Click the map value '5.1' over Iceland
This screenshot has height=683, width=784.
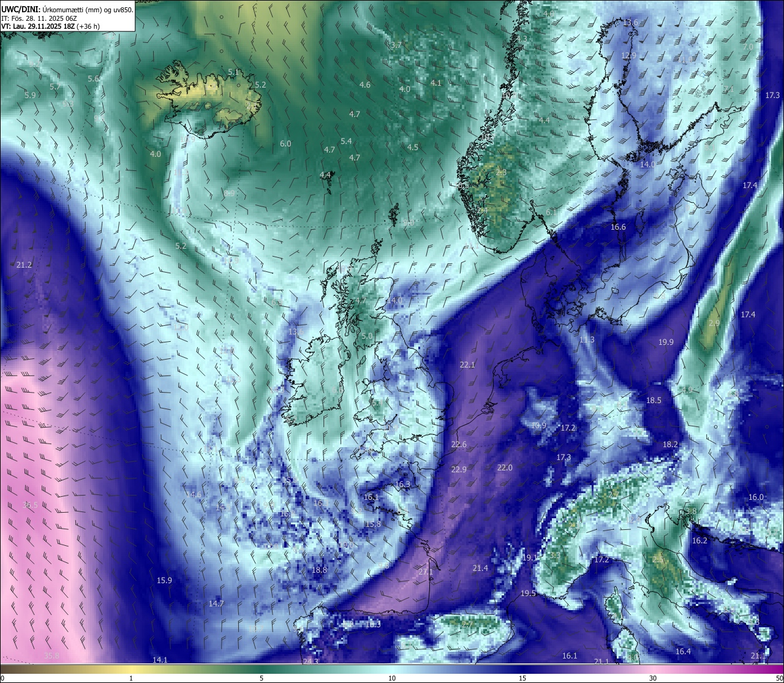[233, 72]
